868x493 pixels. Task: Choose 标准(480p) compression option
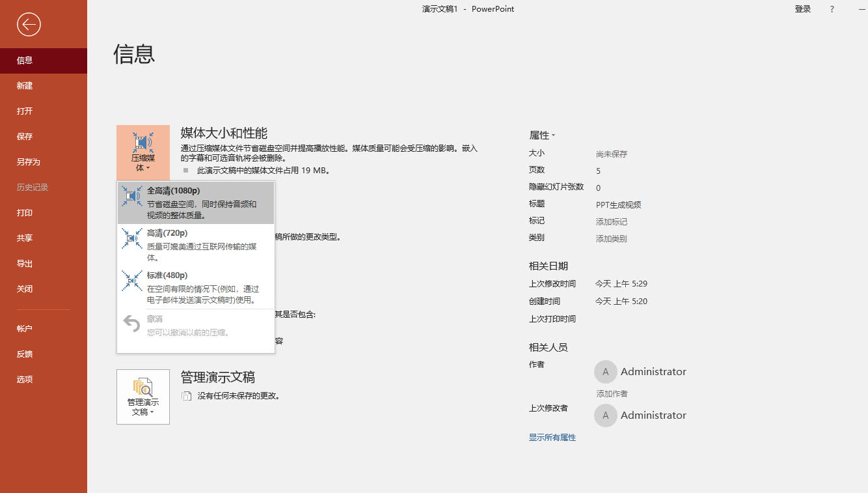click(196, 287)
